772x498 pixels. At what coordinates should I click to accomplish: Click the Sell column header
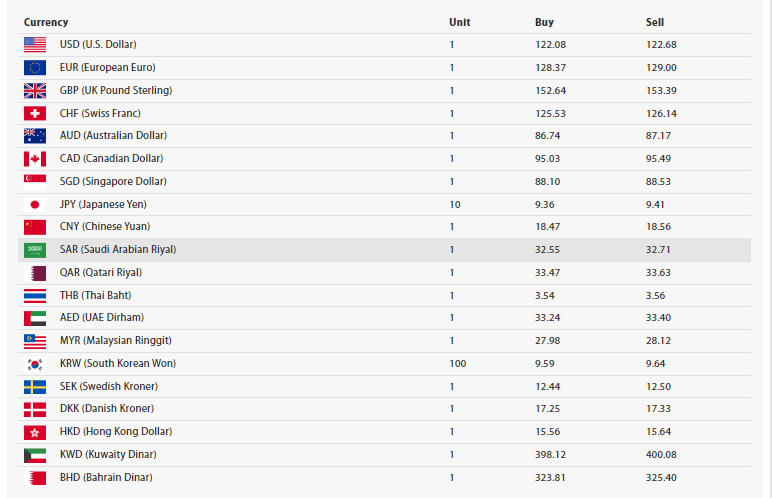tap(654, 22)
